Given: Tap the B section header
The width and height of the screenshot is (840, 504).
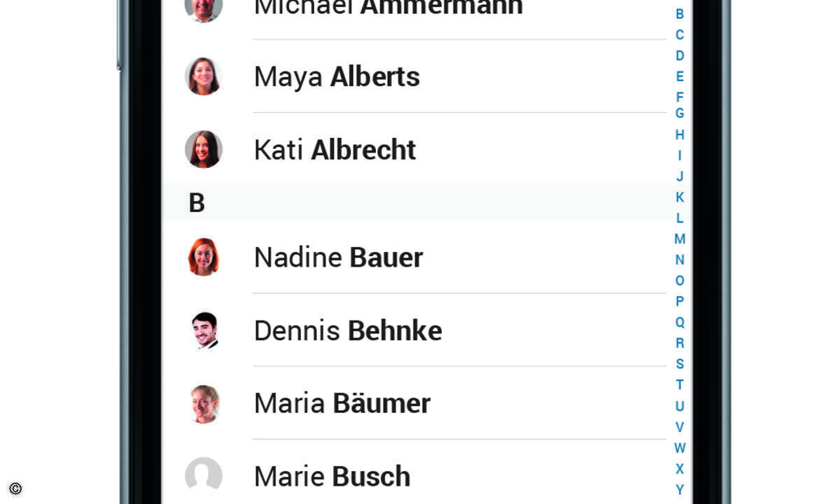Looking at the screenshot, I should pyautogui.click(x=414, y=202).
